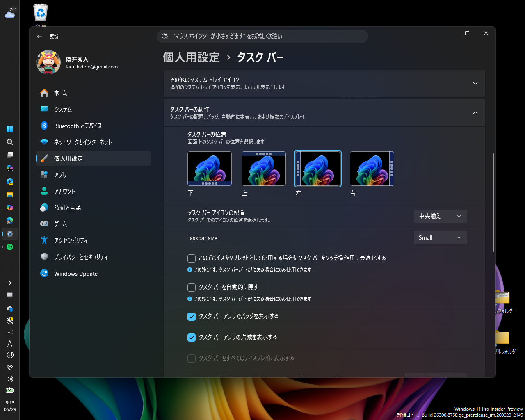Click プライバシーとセキュリティ shield icon

click(44, 257)
